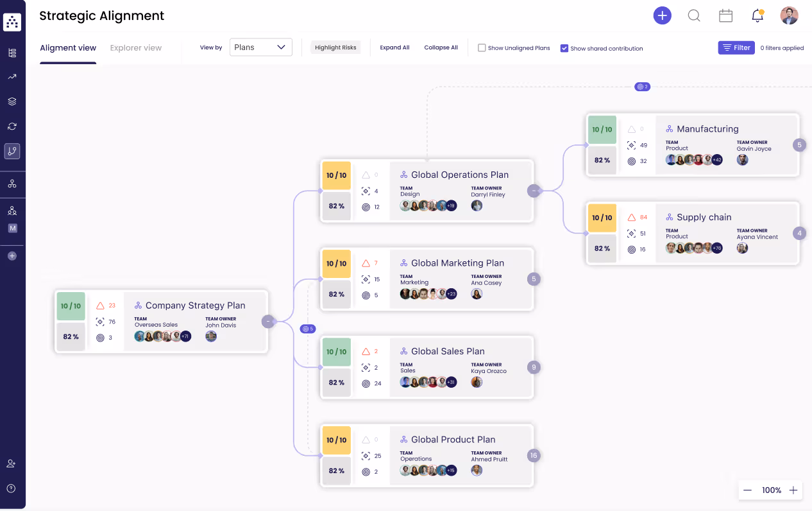
Task: Enable the Show Unaligned Plans checkbox
Action: click(480, 48)
